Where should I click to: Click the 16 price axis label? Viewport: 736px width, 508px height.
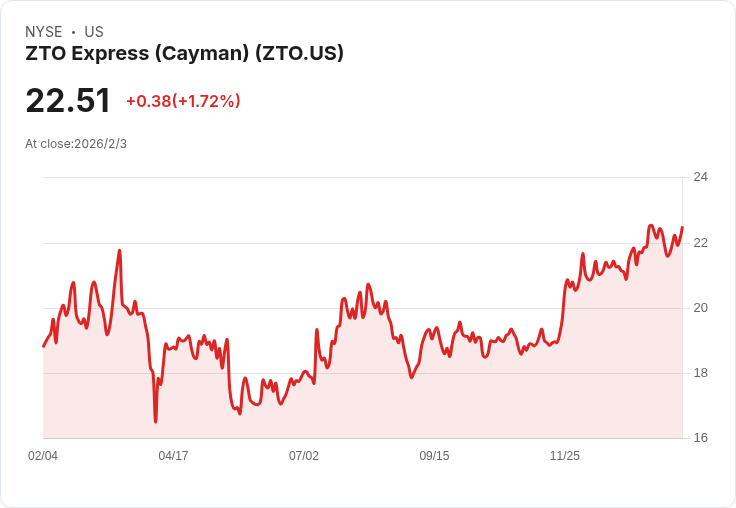pyautogui.click(x=701, y=438)
